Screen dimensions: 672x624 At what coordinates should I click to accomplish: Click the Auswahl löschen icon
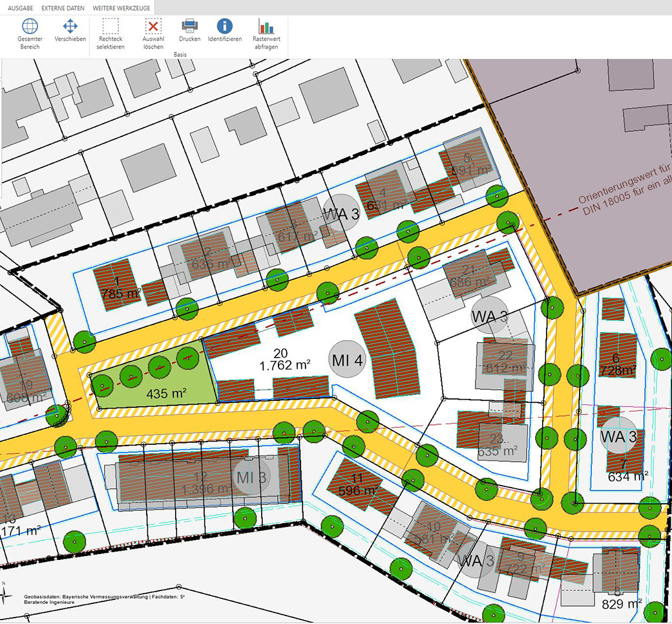tap(153, 26)
